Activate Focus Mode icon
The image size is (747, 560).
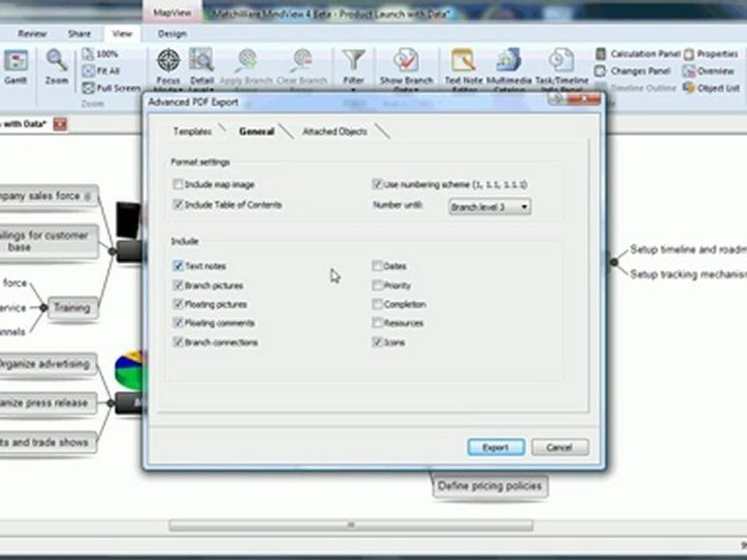pyautogui.click(x=169, y=70)
